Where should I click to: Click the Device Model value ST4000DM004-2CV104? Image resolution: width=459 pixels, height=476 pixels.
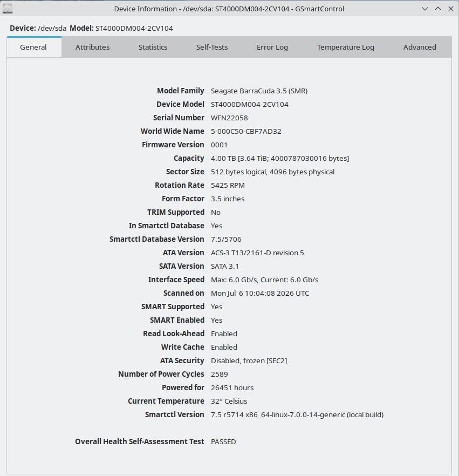[250, 105]
